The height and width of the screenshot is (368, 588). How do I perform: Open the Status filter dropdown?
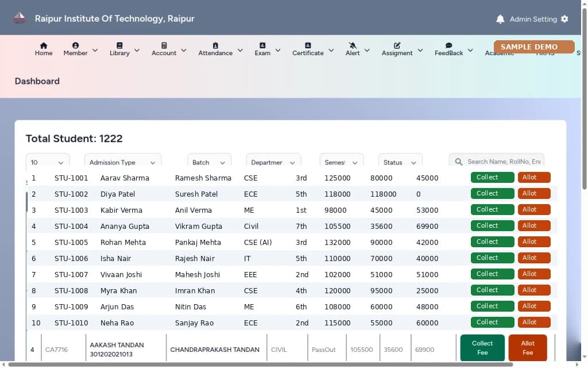pyautogui.click(x=400, y=161)
